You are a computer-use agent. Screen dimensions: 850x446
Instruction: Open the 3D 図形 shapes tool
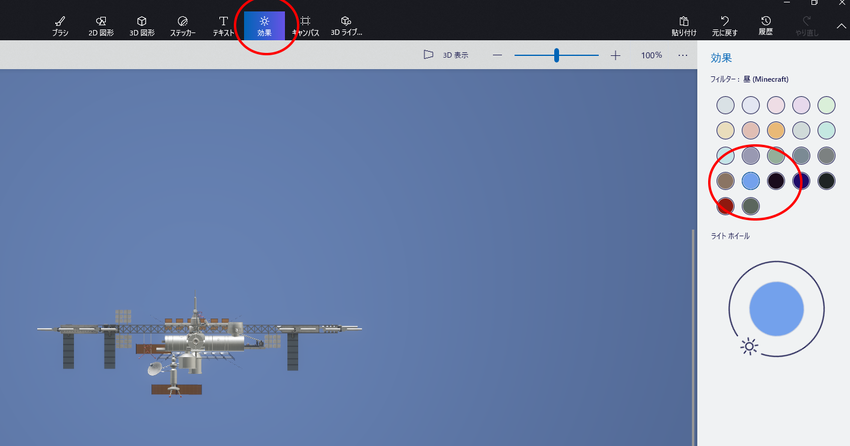[141, 25]
